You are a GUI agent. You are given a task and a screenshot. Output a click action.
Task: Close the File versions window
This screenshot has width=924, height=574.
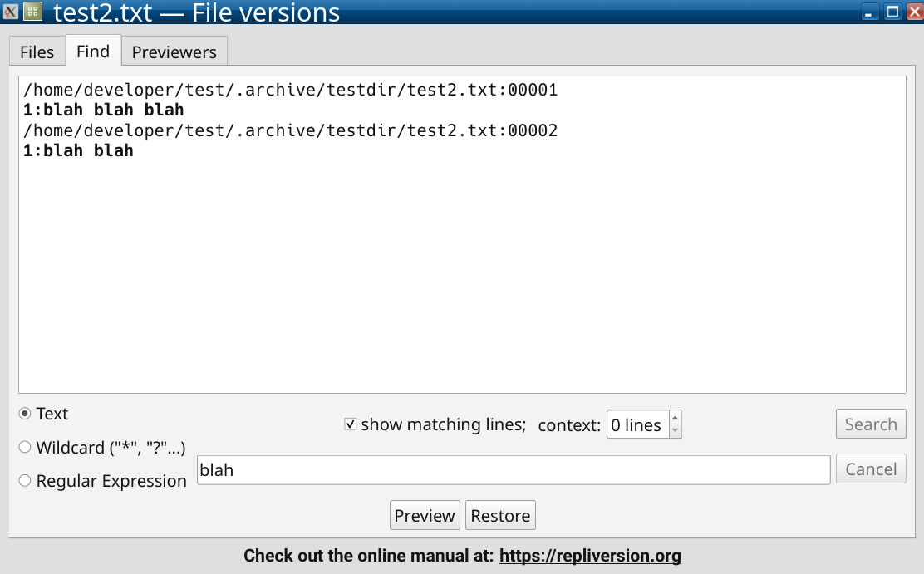point(915,12)
